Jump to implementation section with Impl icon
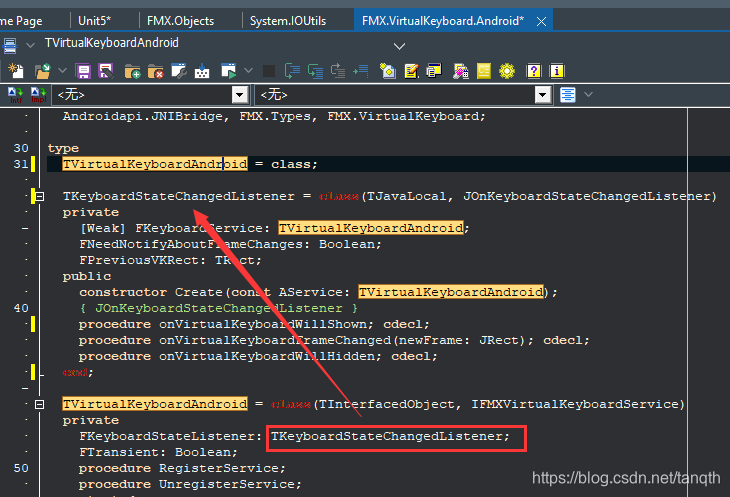The width and height of the screenshot is (730, 497). pos(39,95)
